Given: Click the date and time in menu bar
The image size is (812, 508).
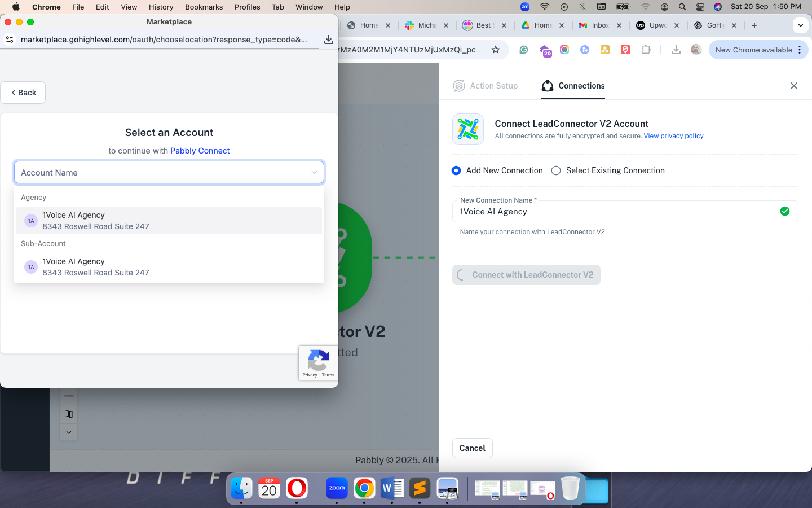Looking at the screenshot, I should click(766, 7).
